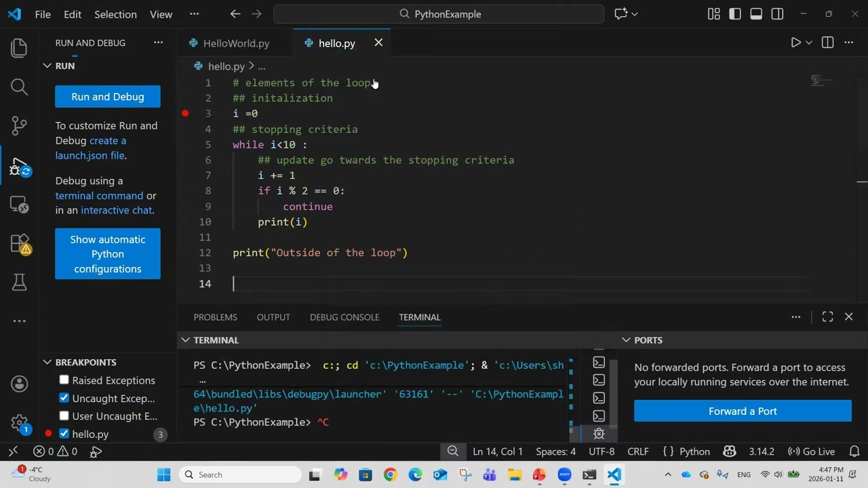This screenshot has height=488, width=868.
Task: Collapse the RUN section
Action: pyautogui.click(x=47, y=66)
